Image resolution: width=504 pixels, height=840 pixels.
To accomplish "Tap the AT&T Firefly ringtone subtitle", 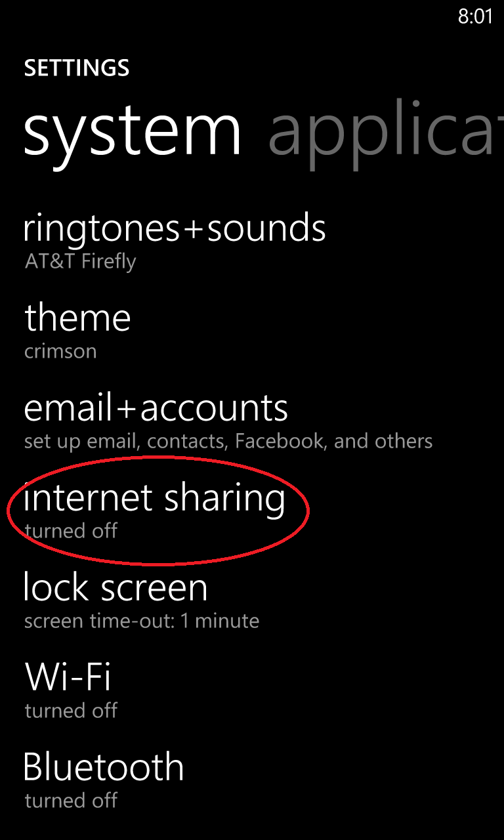I will 80,262.
